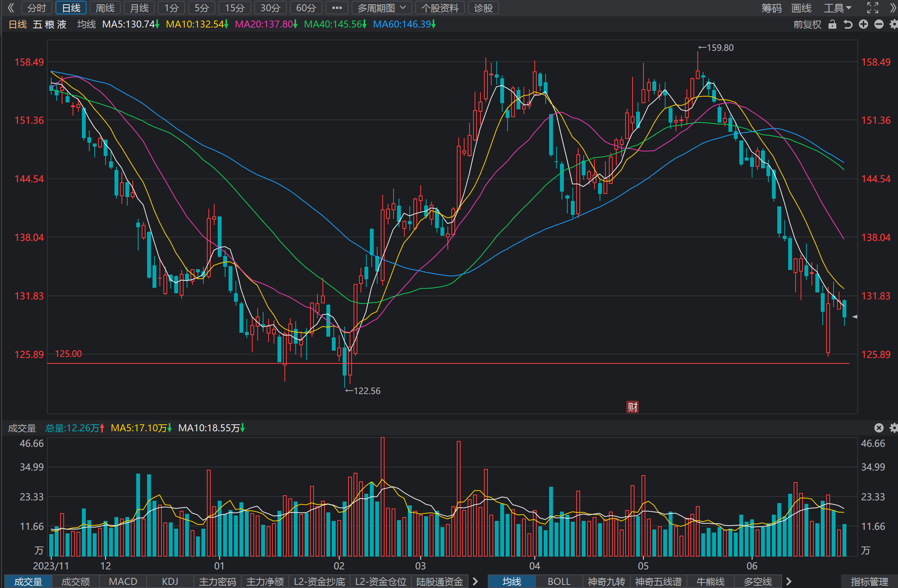The height and width of the screenshot is (588, 898).
Task: Show more time periods via ellipsis button
Action: point(337,8)
